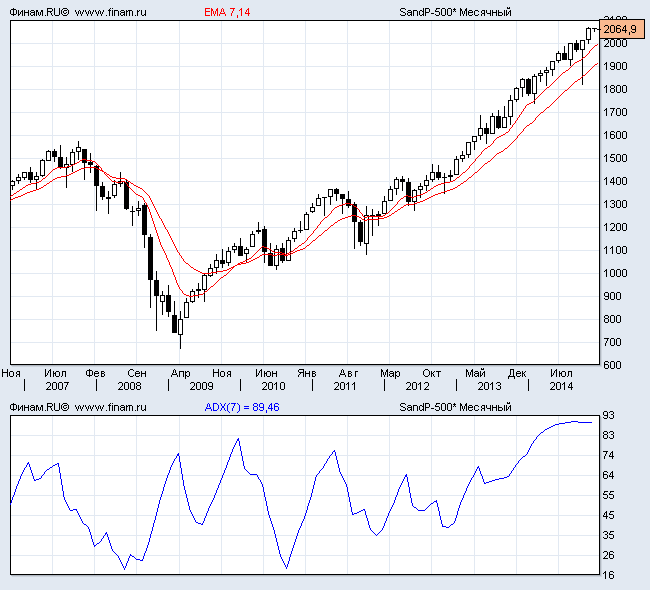Image resolution: width=650 pixels, height=590 pixels.
Task: Select the 2011 year marker on time axis
Action: 345,386
